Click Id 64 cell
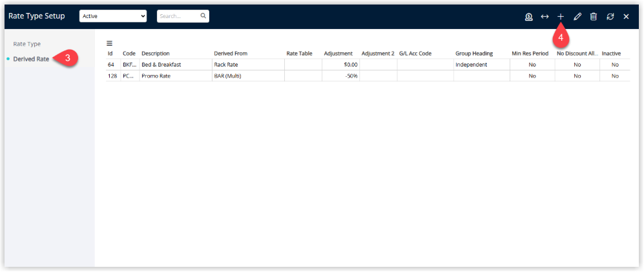 pyautogui.click(x=111, y=65)
